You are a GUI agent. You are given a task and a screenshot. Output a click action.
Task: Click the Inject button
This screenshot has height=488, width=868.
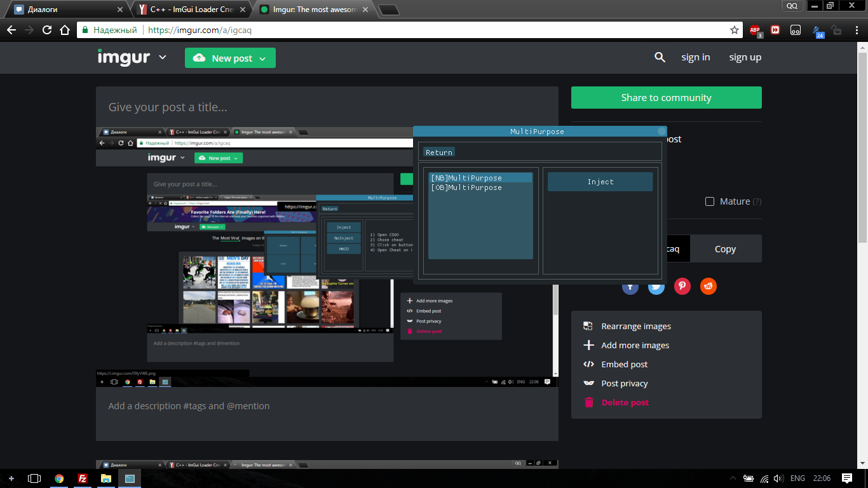[600, 182]
